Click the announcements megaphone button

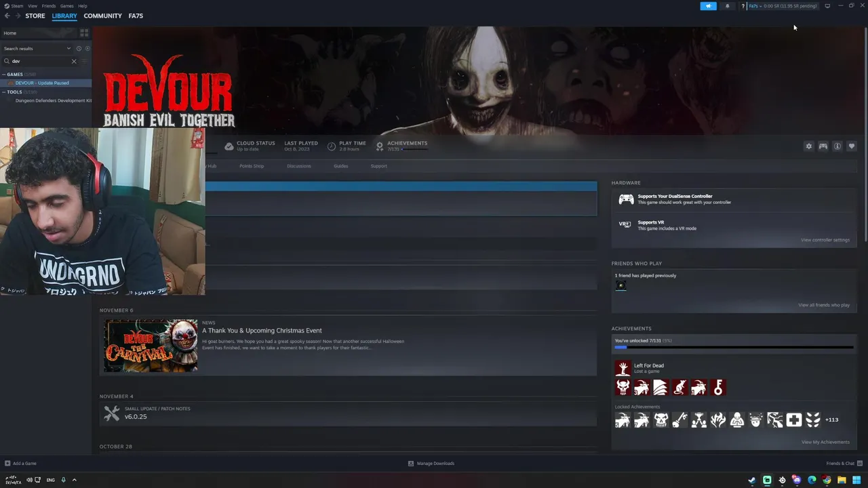point(708,6)
